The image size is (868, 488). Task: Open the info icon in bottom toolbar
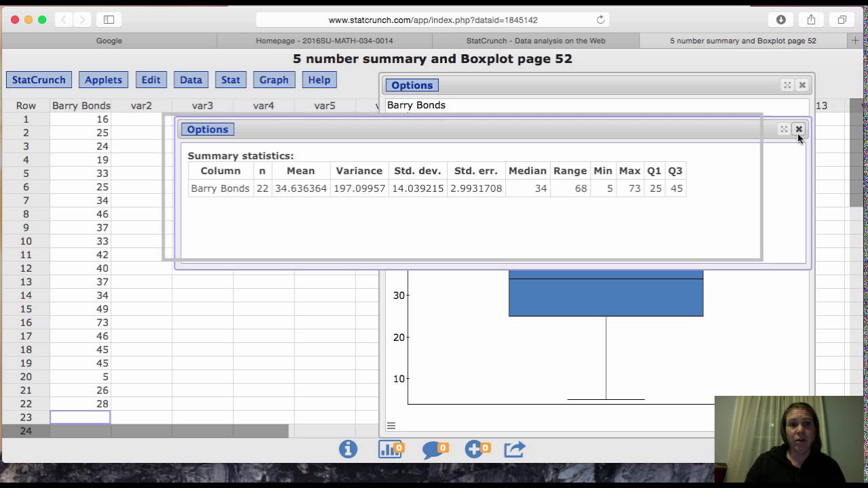click(x=348, y=449)
